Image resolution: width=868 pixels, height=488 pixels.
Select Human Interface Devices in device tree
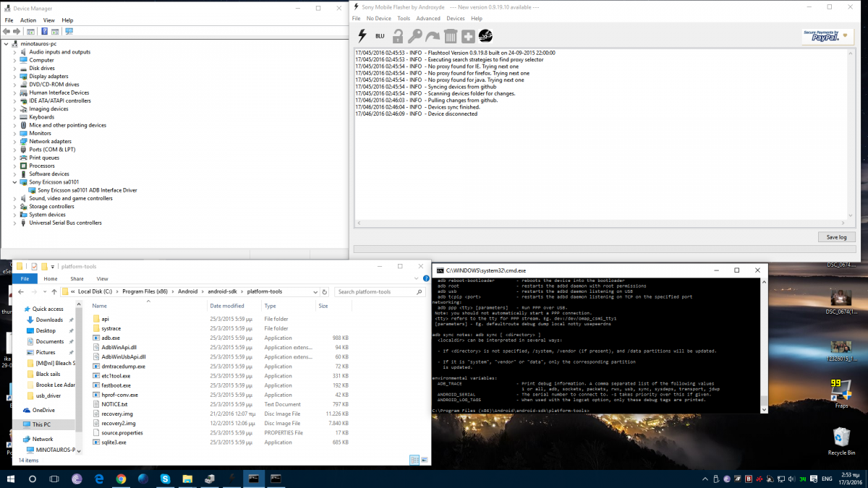coord(59,93)
